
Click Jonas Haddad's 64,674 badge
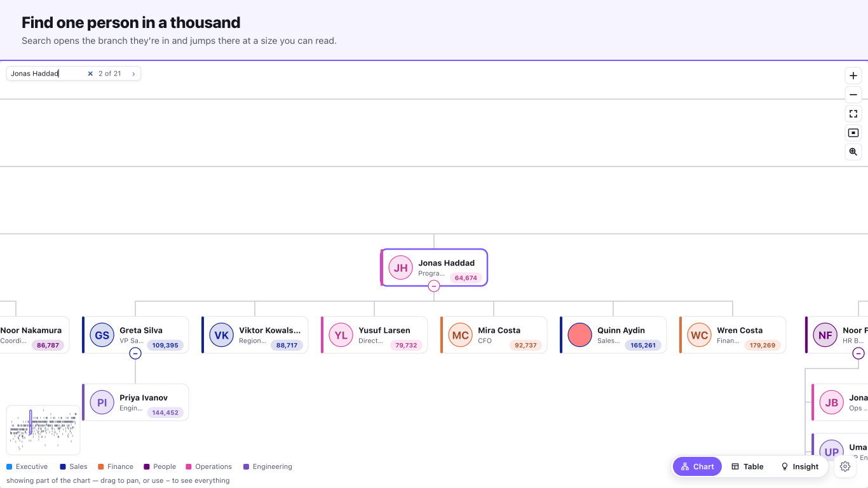pos(466,278)
